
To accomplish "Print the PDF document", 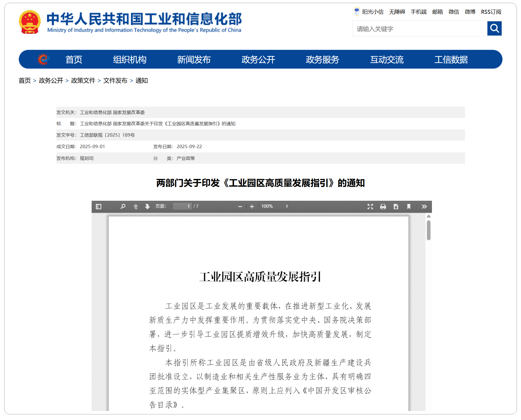I will tap(383, 207).
